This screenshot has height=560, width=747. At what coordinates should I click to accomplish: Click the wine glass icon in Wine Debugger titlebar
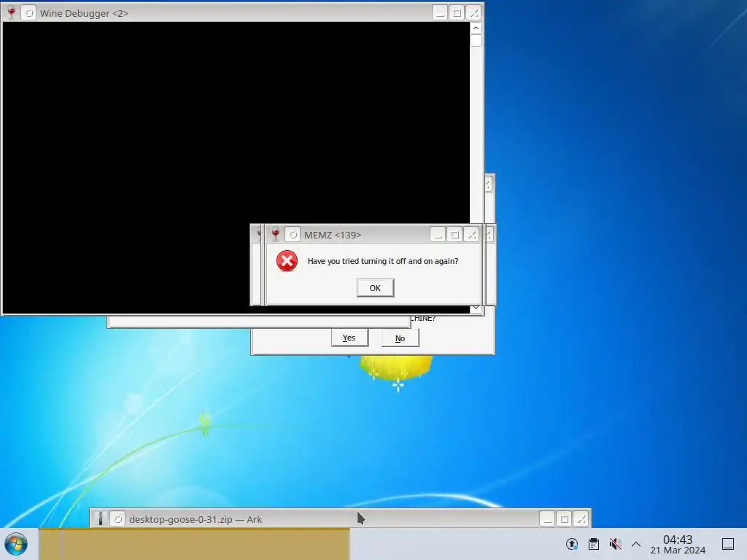pyautogui.click(x=12, y=13)
